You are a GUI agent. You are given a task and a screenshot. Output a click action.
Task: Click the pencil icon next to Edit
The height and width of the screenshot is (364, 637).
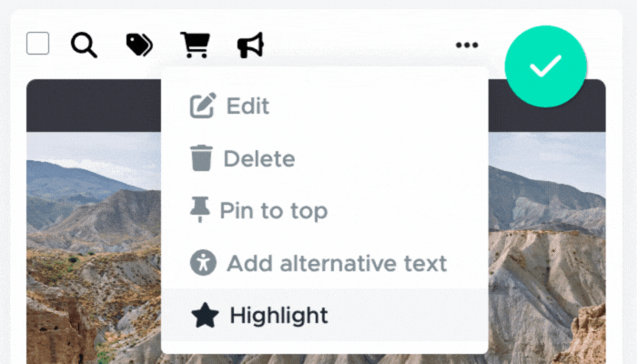[203, 106]
